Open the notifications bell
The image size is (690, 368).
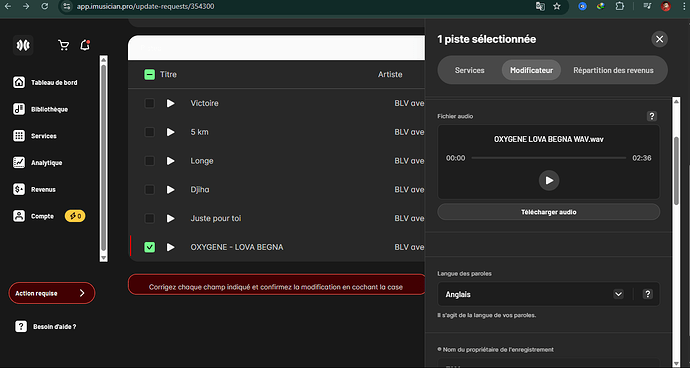coord(85,45)
